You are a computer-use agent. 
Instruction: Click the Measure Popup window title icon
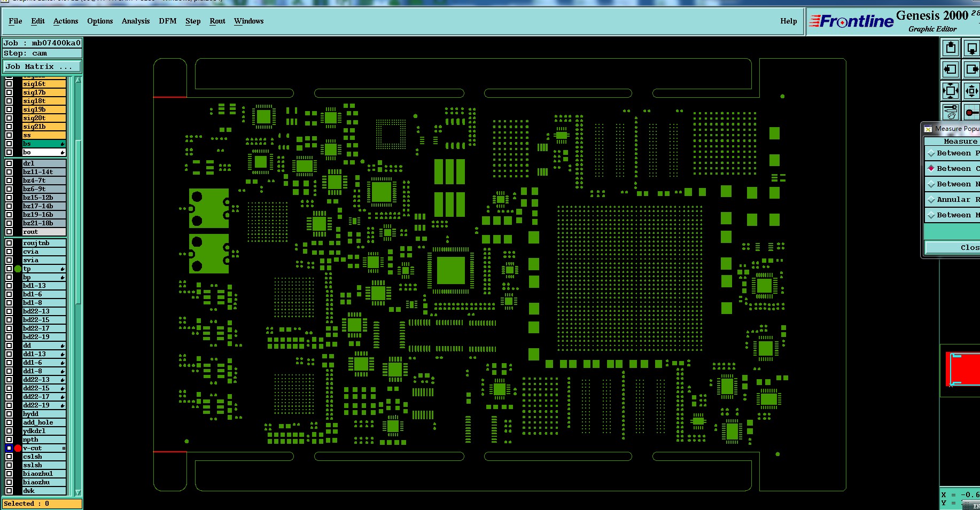928,129
